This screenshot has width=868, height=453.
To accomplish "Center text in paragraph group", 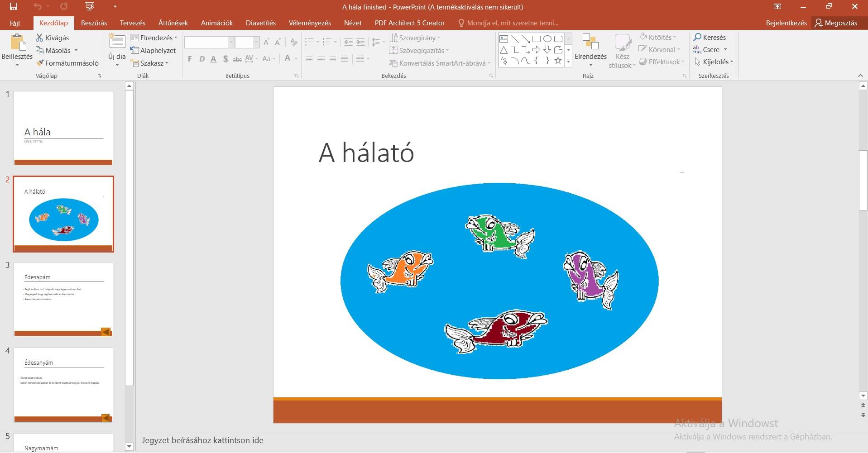I will click(x=321, y=59).
